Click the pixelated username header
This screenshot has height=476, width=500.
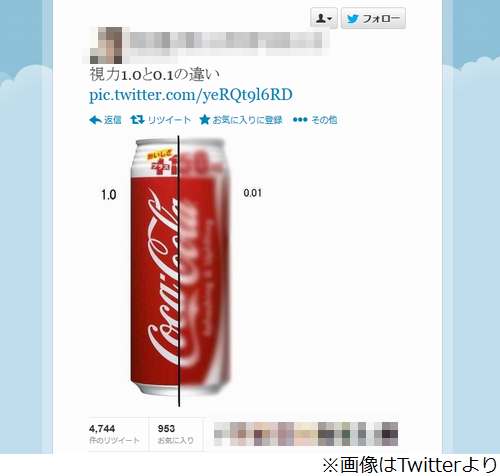pyautogui.click(x=226, y=43)
